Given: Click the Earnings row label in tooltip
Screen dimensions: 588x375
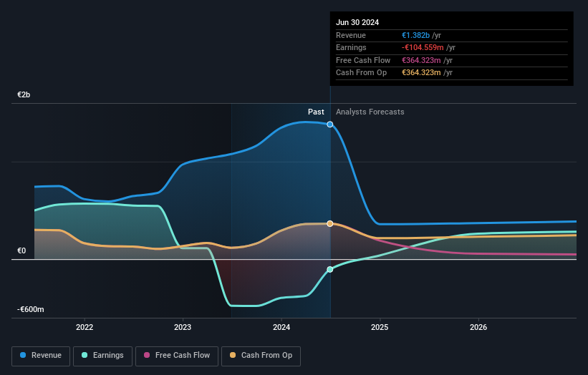Looking at the screenshot, I should click(x=351, y=47).
